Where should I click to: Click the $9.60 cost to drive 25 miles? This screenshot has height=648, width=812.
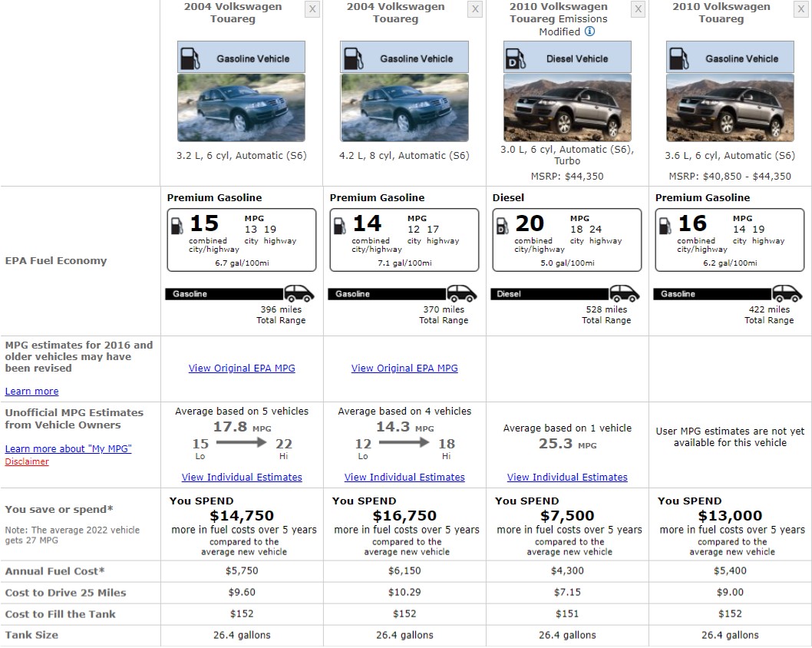tap(242, 592)
